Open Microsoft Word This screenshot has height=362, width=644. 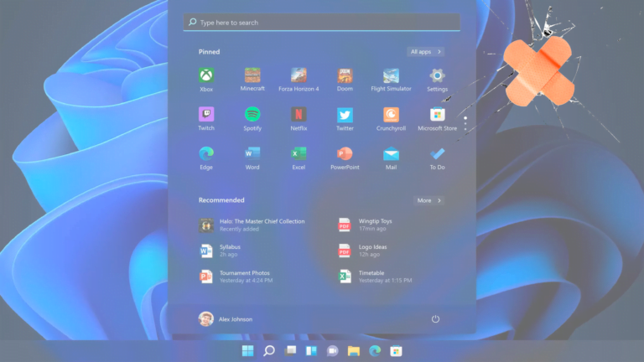252,158
